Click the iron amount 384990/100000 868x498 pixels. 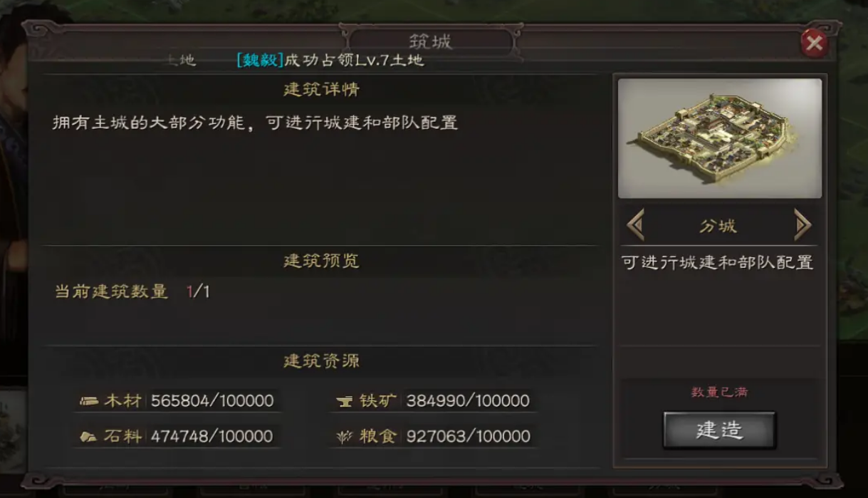[x=468, y=401]
